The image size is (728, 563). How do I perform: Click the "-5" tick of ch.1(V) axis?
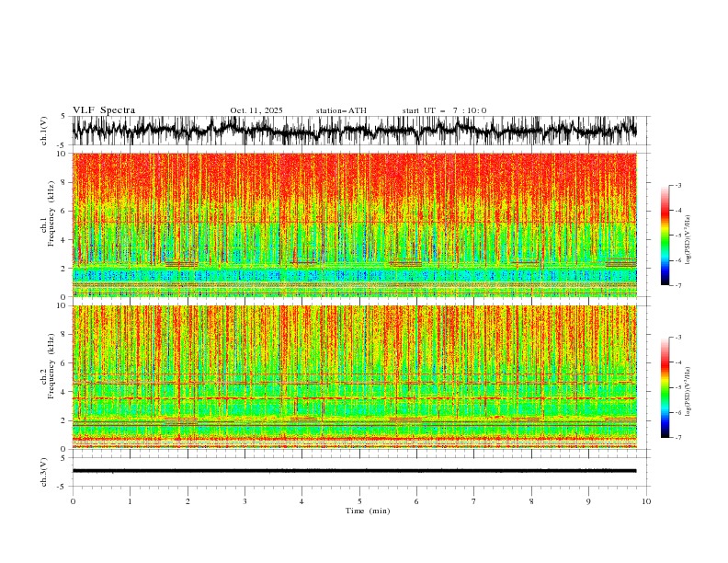[x=62, y=145]
